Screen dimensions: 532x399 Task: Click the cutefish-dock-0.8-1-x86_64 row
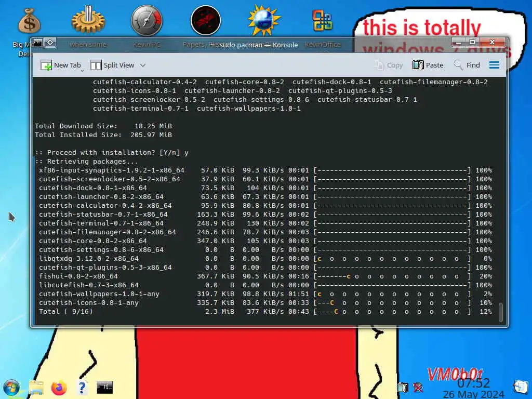point(265,188)
